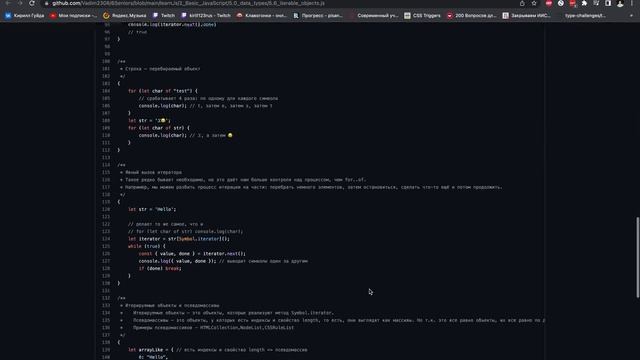Open the first Twitch bookmark

click(x=164, y=16)
